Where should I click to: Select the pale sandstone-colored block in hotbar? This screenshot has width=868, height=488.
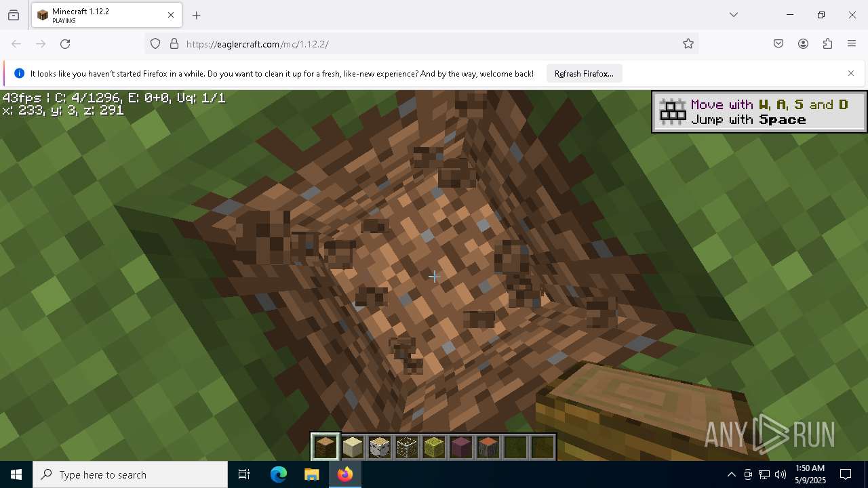click(x=353, y=447)
